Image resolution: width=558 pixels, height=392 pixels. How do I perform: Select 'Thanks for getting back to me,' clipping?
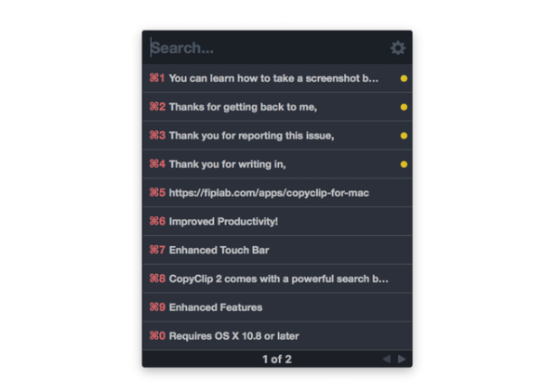(277, 107)
